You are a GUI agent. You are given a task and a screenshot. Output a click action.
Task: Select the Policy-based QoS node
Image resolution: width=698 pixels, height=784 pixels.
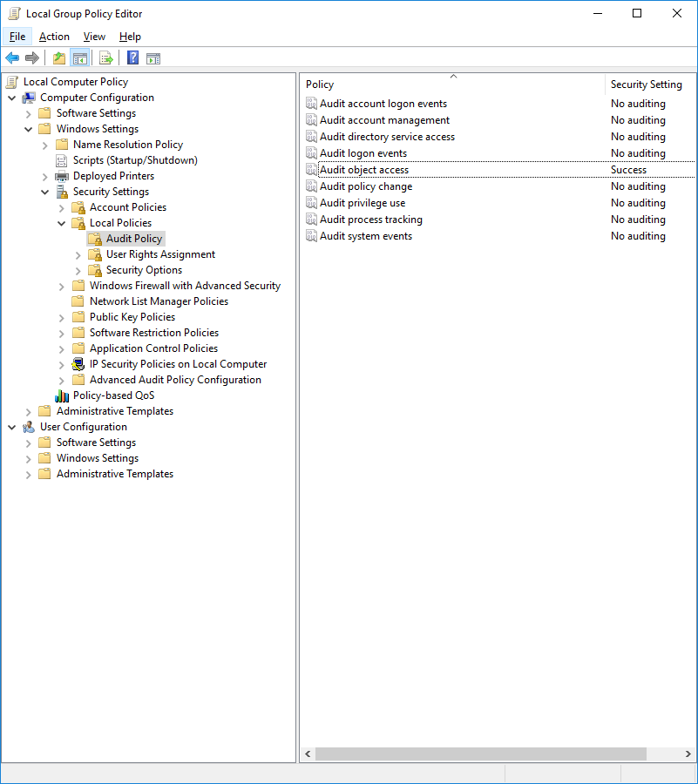[113, 395]
